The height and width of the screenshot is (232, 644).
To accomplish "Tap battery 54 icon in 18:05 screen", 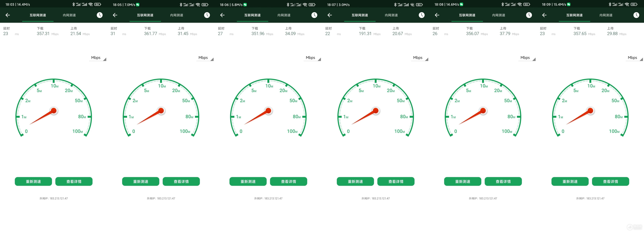I will point(205,5).
